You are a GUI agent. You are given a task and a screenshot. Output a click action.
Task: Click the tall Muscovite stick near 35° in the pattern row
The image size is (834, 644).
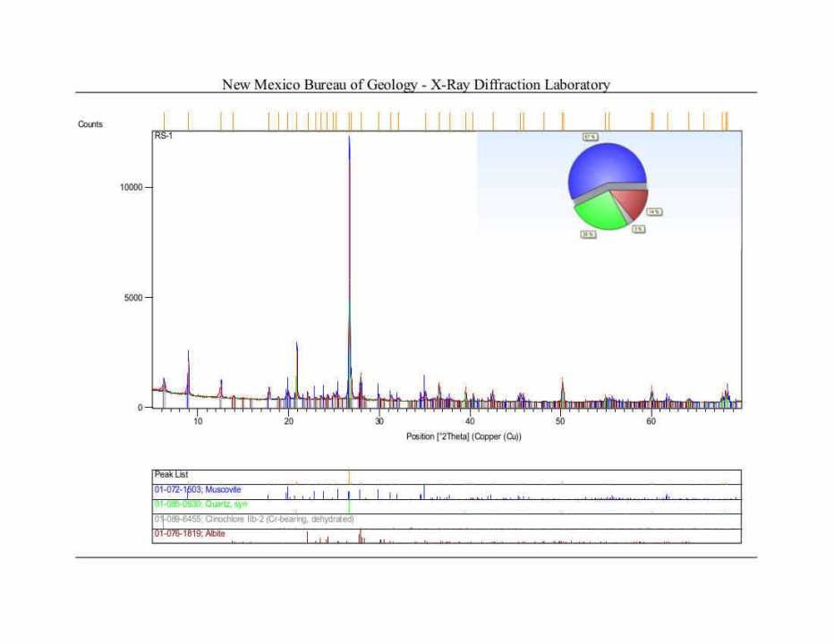click(x=424, y=492)
